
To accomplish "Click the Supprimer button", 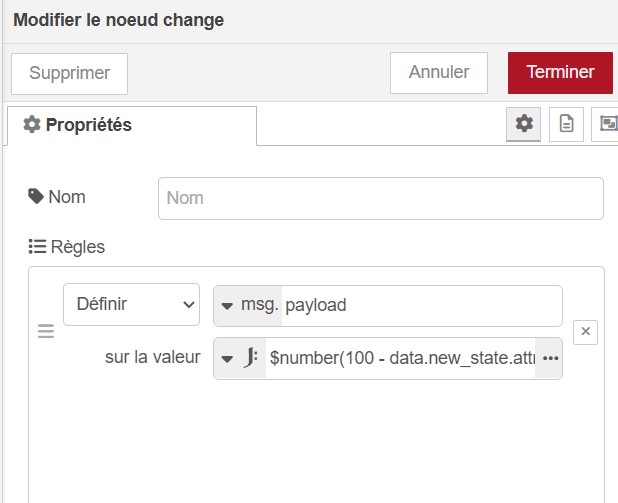I will (x=69, y=74).
